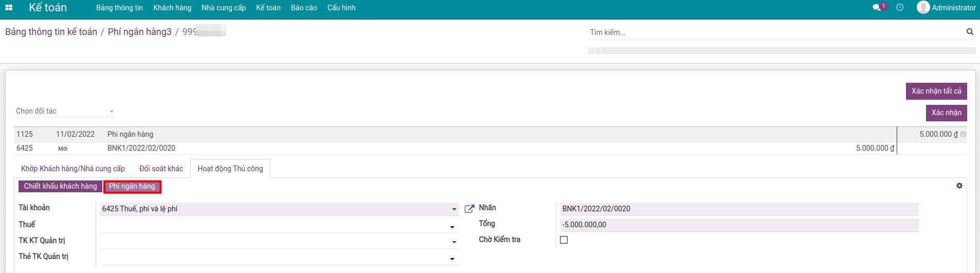980x273 pixels.
Task: Click the reconciliation progress bar
Action: pos(781,51)
